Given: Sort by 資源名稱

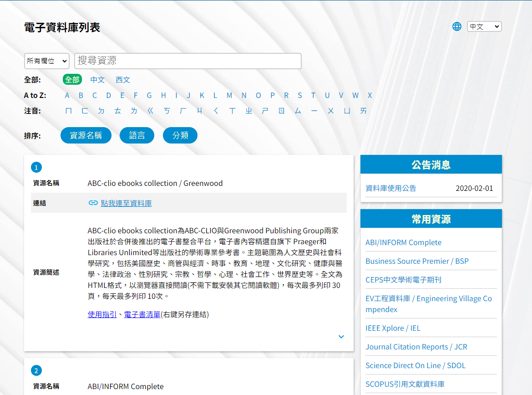Looking at the screenshot, I should pos(86,135).
